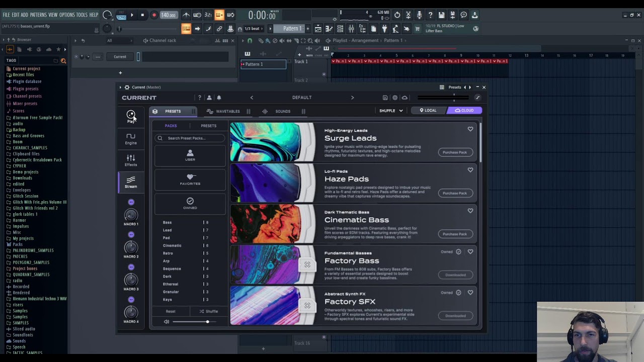
Task: Open Current settings gear icon
Action: [395, 98]
